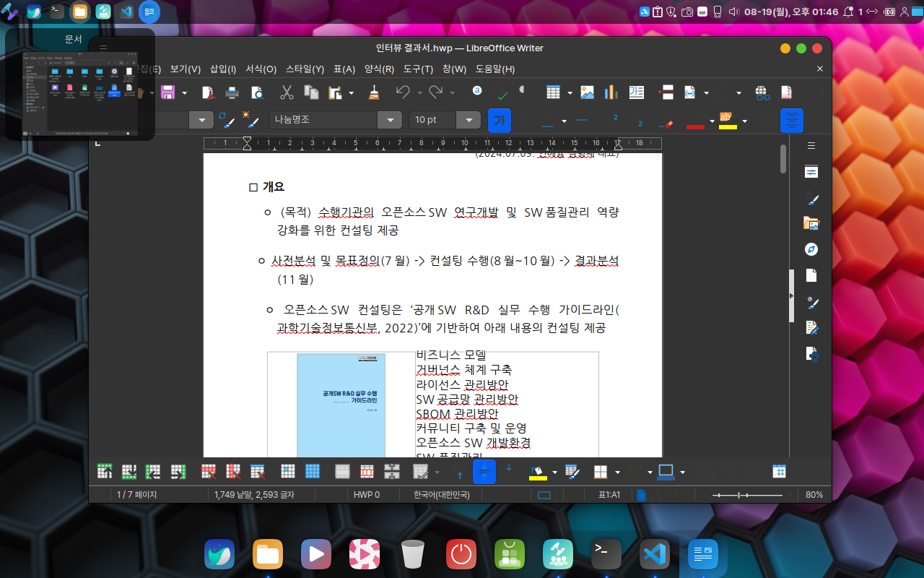924x578 pixels.
Task: Click the 80% zoom level
Action: coord(814,495)
